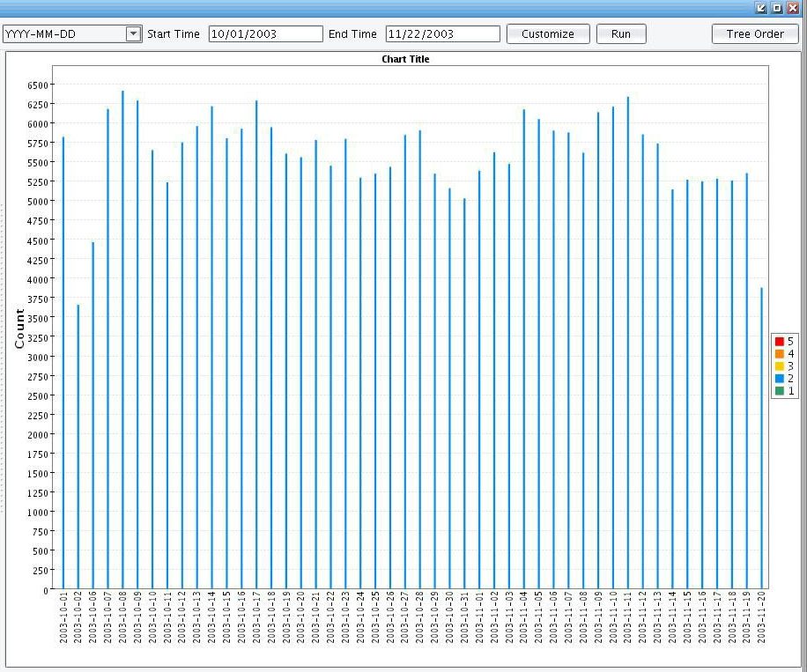Image resolution: width=807 pixels, height=672 pixels.
Task: Select the green legend swatch for 1
Action: (x=779, y=391)
